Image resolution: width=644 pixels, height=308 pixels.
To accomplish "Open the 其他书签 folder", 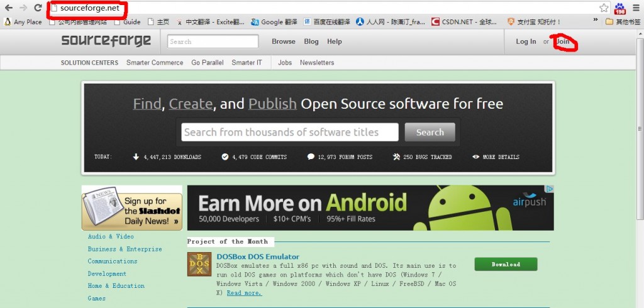I will (x=623, y=22).
